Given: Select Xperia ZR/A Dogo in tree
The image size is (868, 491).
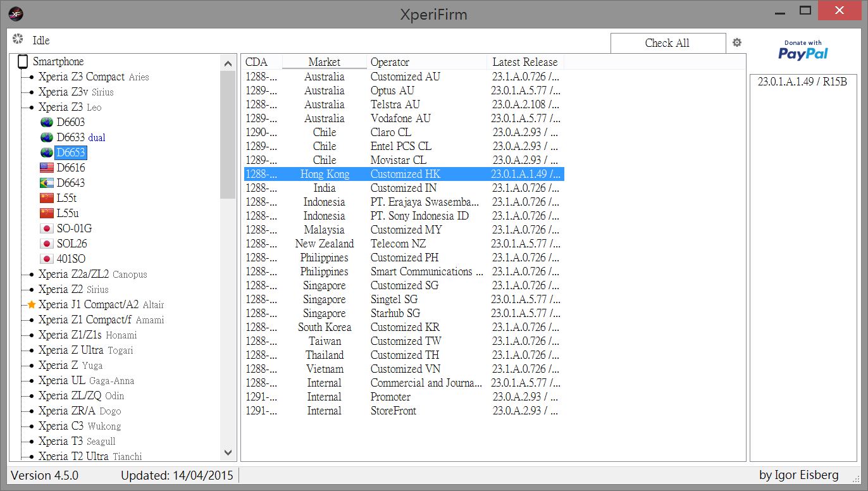Looking at the screenshot, I should (x=79, y=411).
